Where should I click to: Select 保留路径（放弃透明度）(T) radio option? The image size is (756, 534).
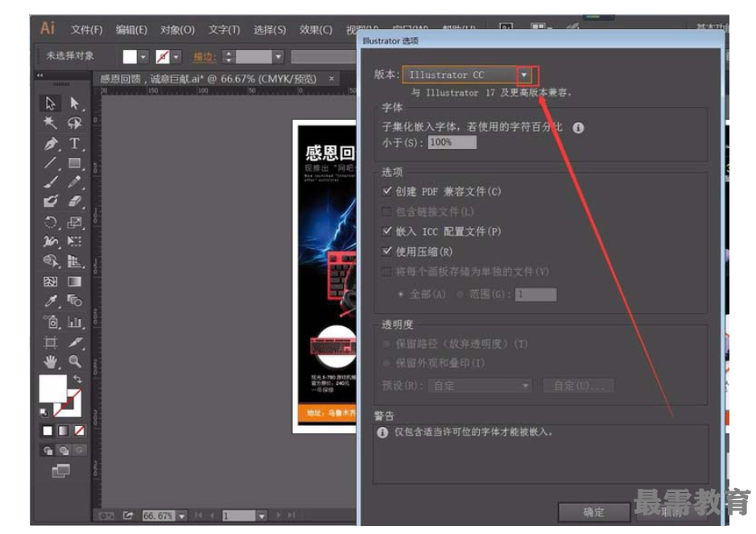click(386, 343)
